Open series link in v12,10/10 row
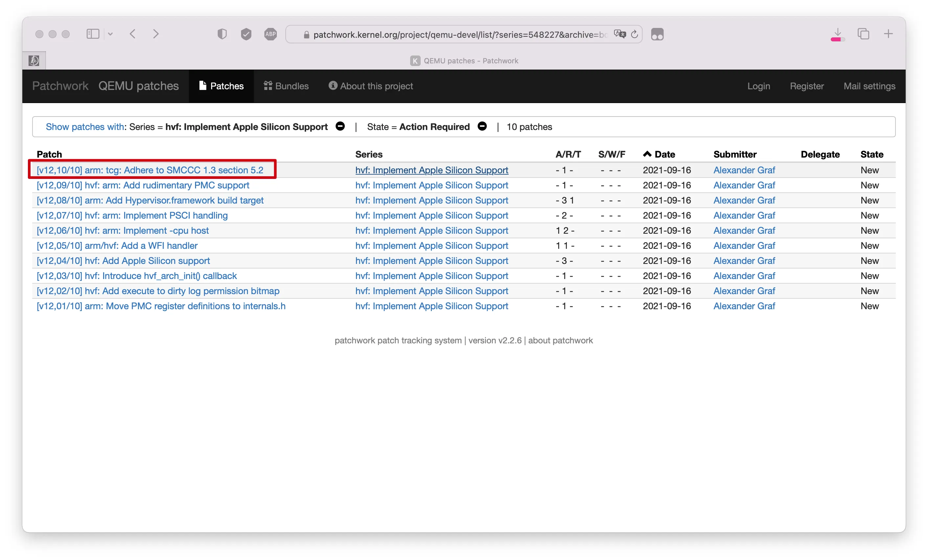 pyautogui.click(x=431, y=170)
